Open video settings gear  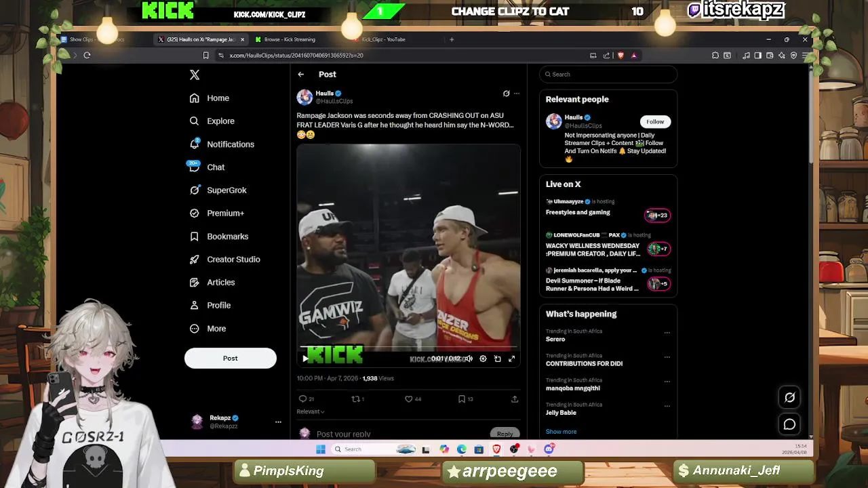click(x=483, y=359)
